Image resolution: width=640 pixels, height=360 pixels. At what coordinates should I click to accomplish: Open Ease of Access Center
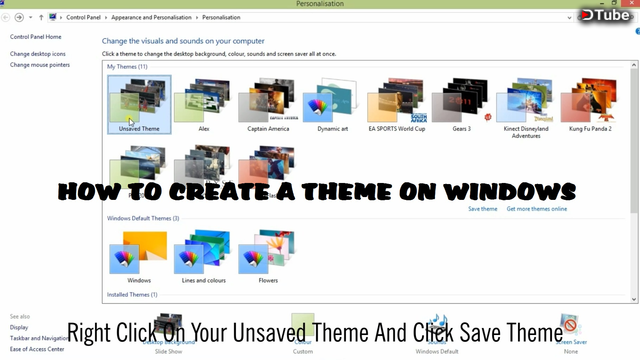point(37,349)
